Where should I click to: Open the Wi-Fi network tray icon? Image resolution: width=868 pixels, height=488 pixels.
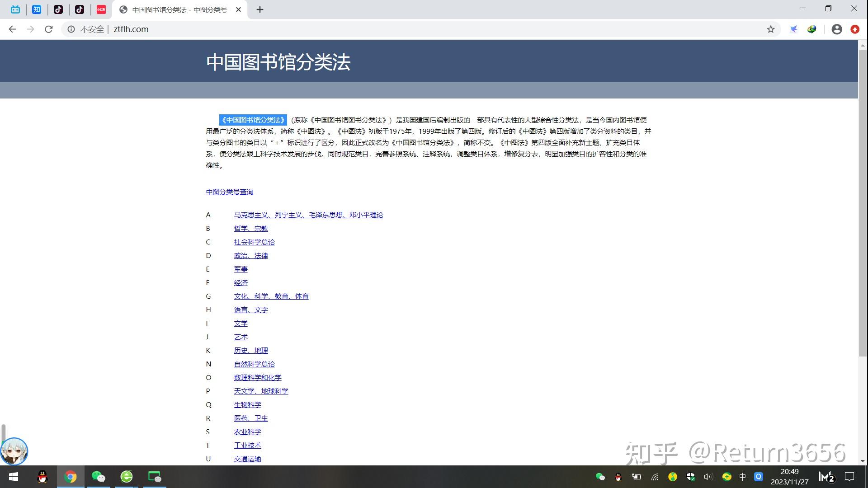point(655,477)
